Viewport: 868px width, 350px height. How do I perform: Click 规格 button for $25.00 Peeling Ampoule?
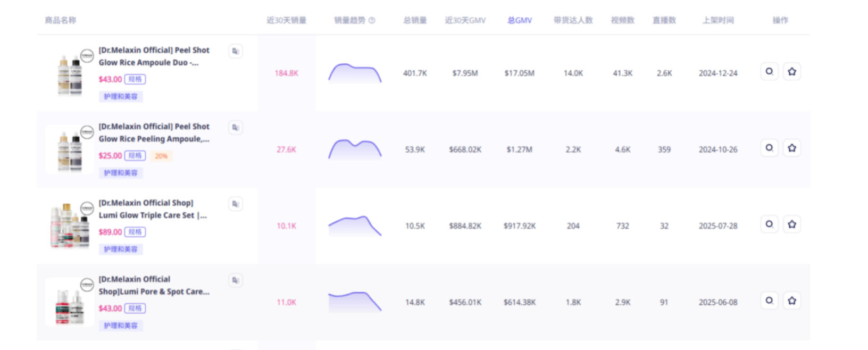click(x=135, y=156)
